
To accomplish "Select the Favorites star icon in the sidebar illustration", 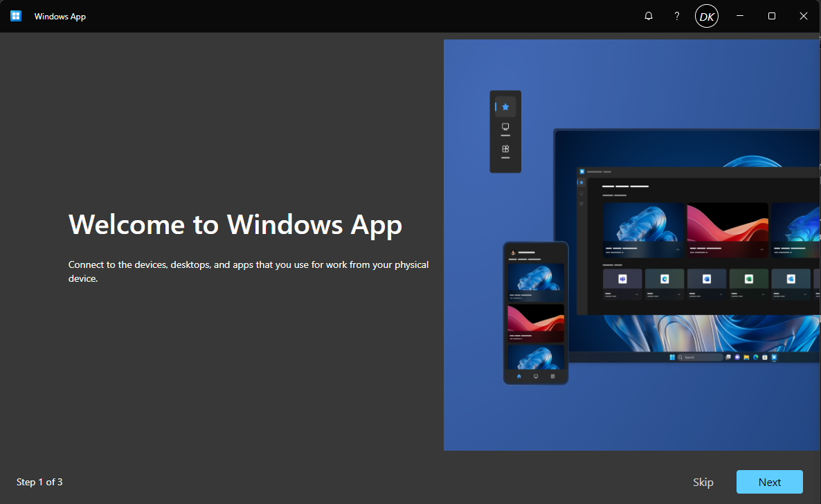I will pyautogui.click(x=505, y=106).
